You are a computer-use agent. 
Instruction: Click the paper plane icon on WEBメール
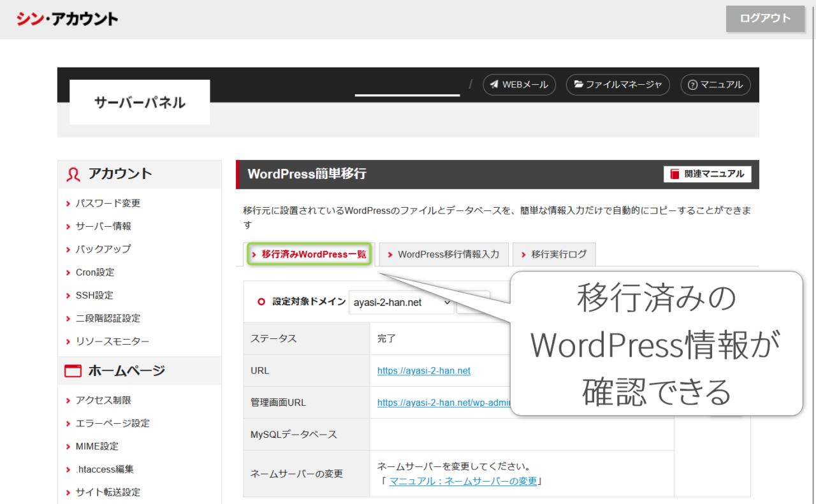pos(494,85)
